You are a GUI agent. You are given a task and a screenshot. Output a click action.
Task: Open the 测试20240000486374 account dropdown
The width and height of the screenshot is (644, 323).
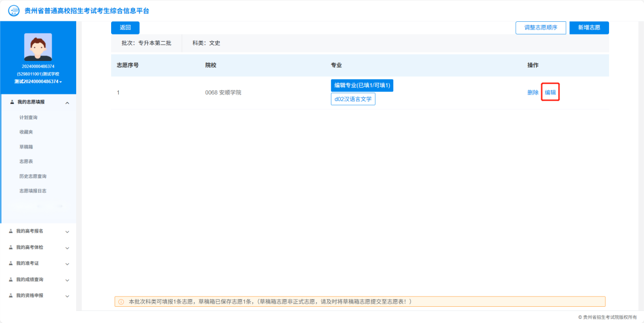(x=38, y=82)
